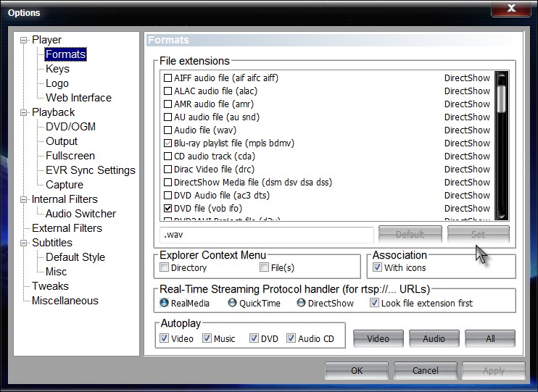Select the Blu-ray playlist file row text
This screenshot has width=538, height=392.
click(234, 143)
